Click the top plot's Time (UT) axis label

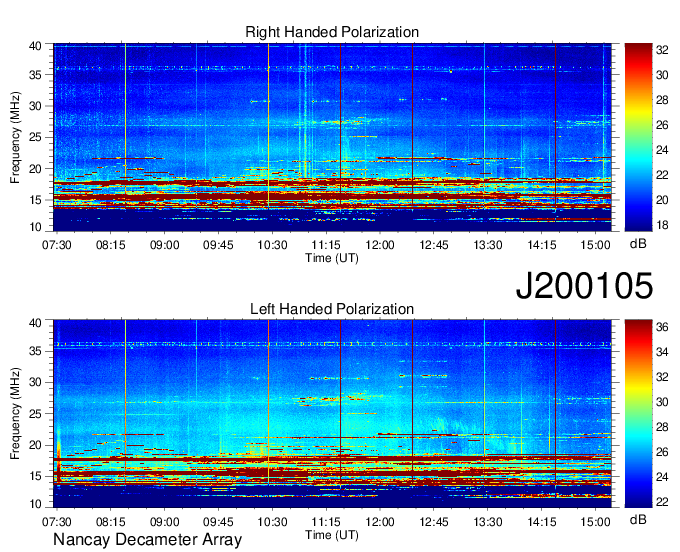[x=332, y=258]
